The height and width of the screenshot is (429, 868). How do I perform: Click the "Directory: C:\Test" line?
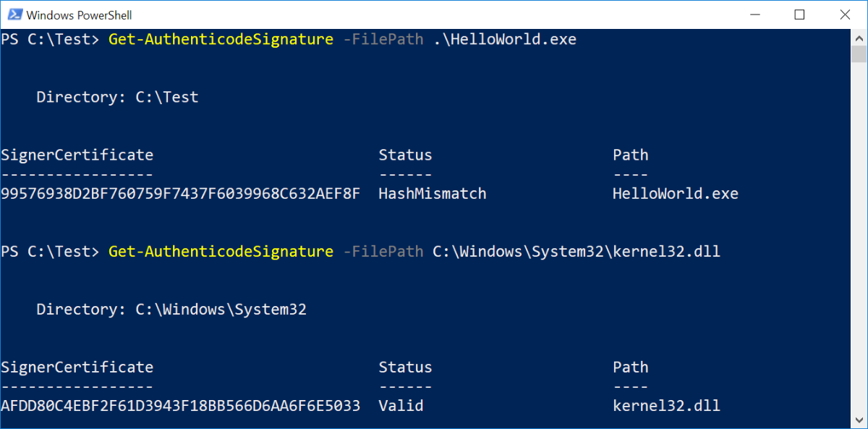(117, 97)
